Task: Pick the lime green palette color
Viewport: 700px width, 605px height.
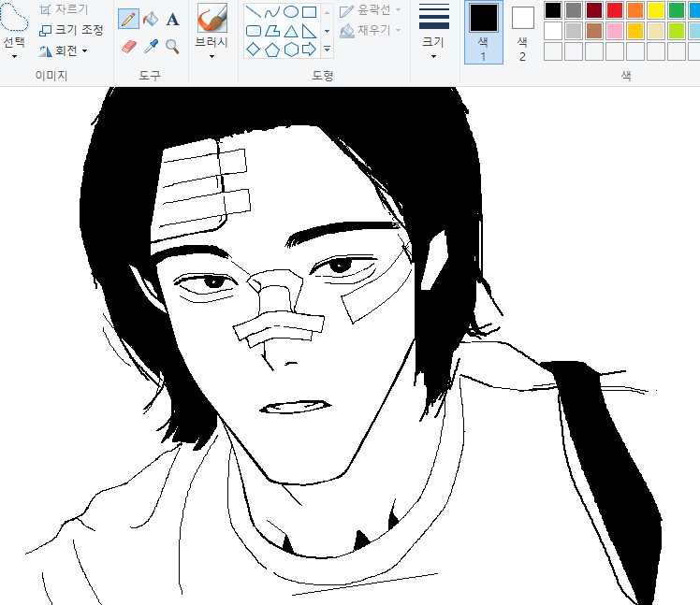Action: pos(677,31)
